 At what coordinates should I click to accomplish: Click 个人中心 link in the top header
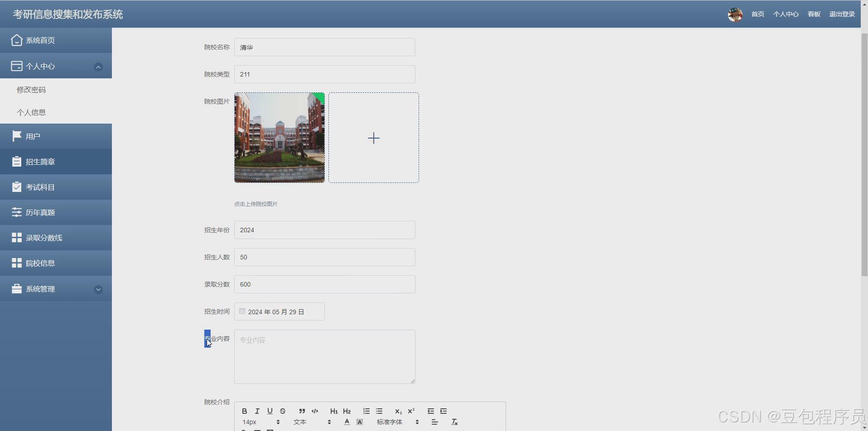click(x=786, y=14)
